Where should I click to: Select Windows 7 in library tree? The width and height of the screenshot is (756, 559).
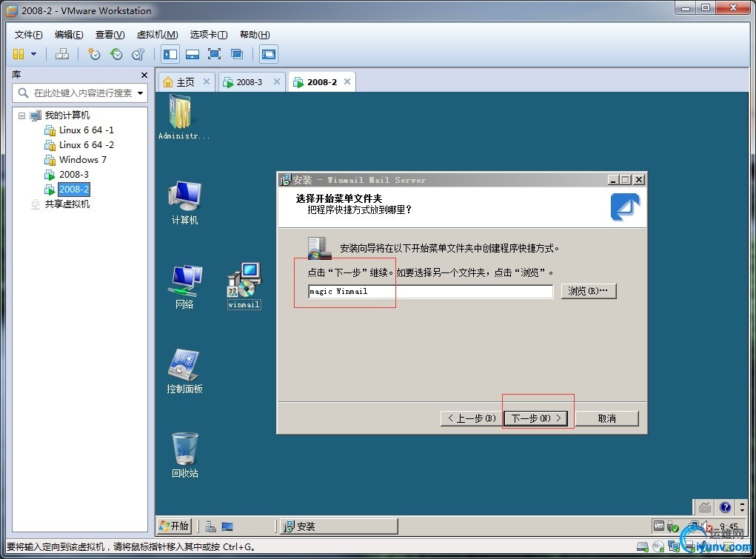tap(82, 160)
